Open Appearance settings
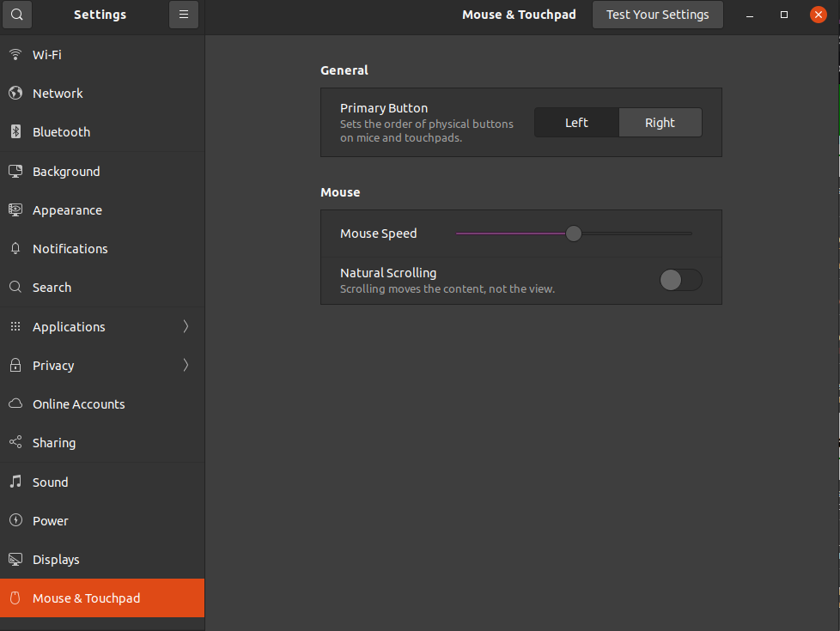 point(102,210)
